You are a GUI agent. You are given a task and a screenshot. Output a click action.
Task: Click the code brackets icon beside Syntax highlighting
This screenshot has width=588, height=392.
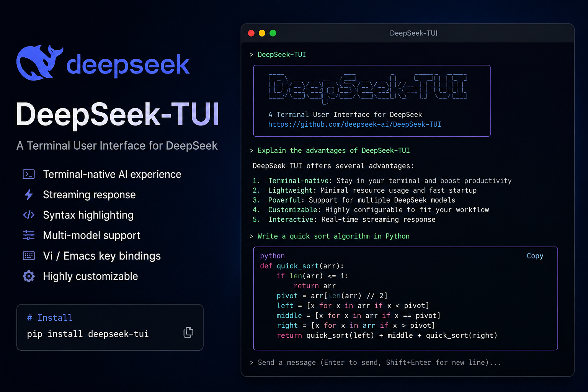click(x=29, y=215)
